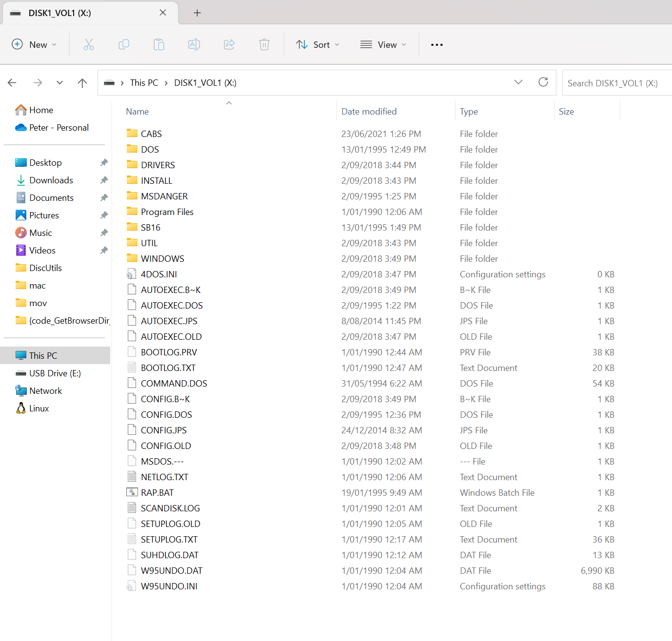This screenshot has width=672, height=641.
Task: Click the Copy icon in the toolbar
Action: point(124,44)
